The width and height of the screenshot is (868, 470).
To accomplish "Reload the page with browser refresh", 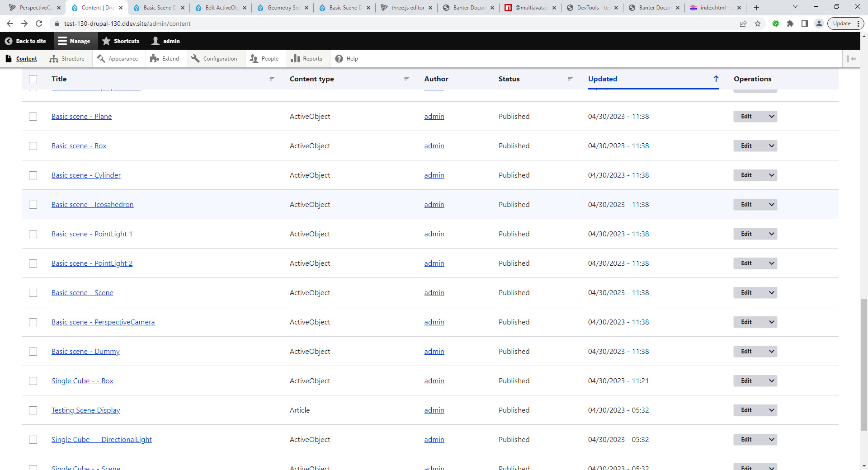I will pyautogui.click(x=39, y=23).
